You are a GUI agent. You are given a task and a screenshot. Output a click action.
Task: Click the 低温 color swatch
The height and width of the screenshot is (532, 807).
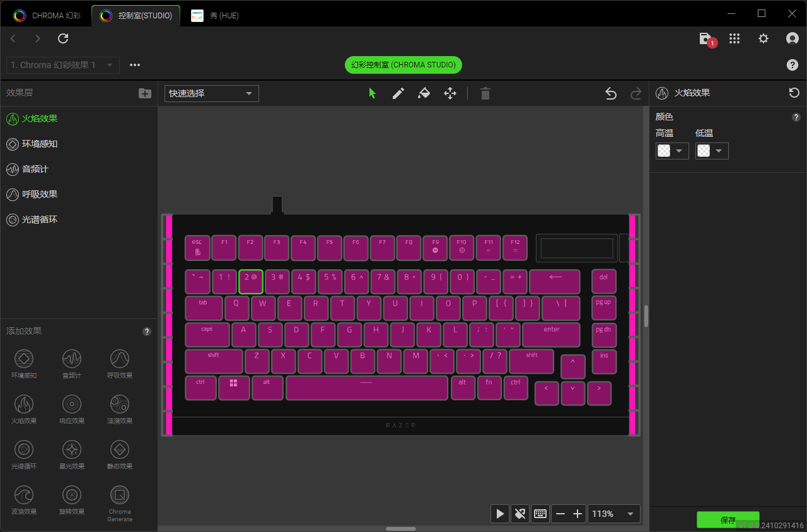click(704, 151)
